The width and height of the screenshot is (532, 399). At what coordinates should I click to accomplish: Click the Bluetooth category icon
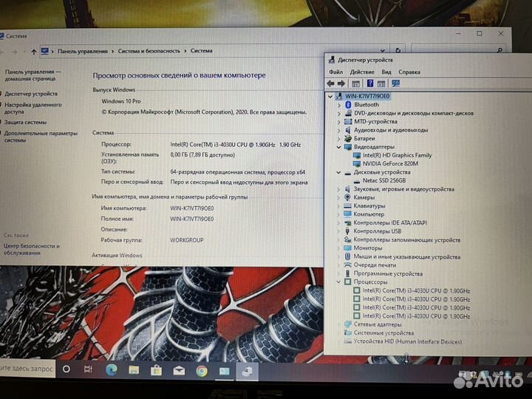click(x=348, y=104)
